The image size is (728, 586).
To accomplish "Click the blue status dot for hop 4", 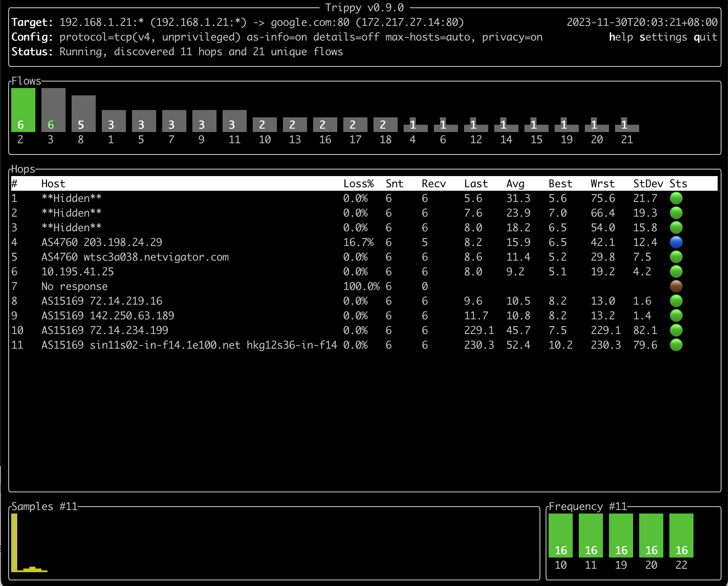I will [676, 242].
